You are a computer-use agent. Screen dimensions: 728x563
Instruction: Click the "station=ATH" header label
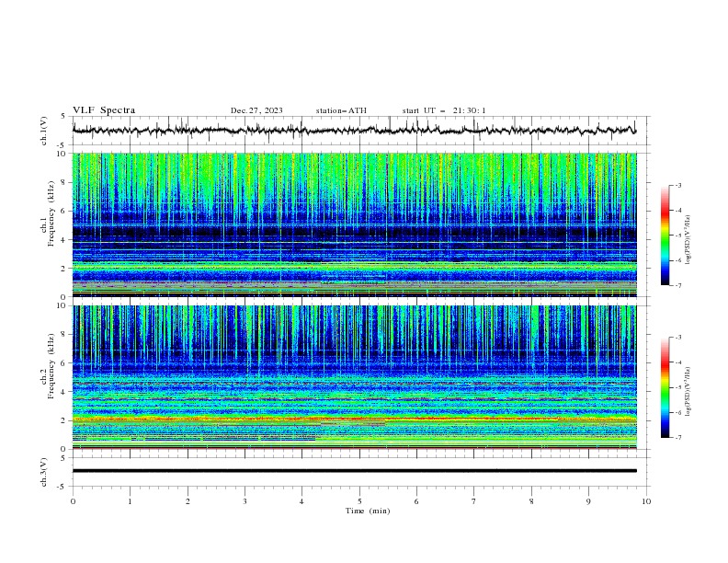coord(341,110)
